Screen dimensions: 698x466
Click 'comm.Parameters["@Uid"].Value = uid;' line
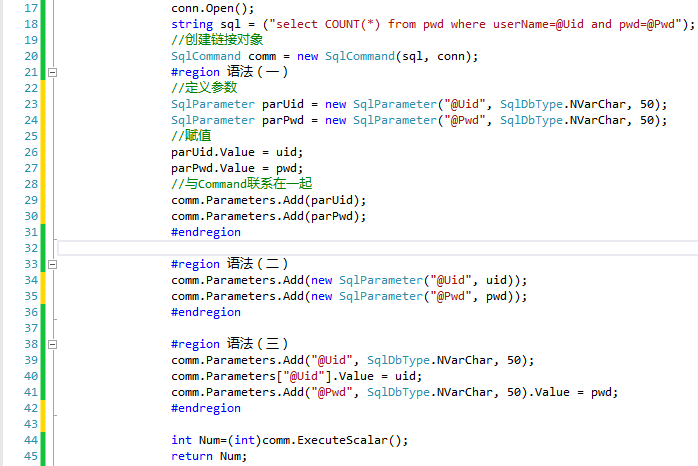[296, 376]
